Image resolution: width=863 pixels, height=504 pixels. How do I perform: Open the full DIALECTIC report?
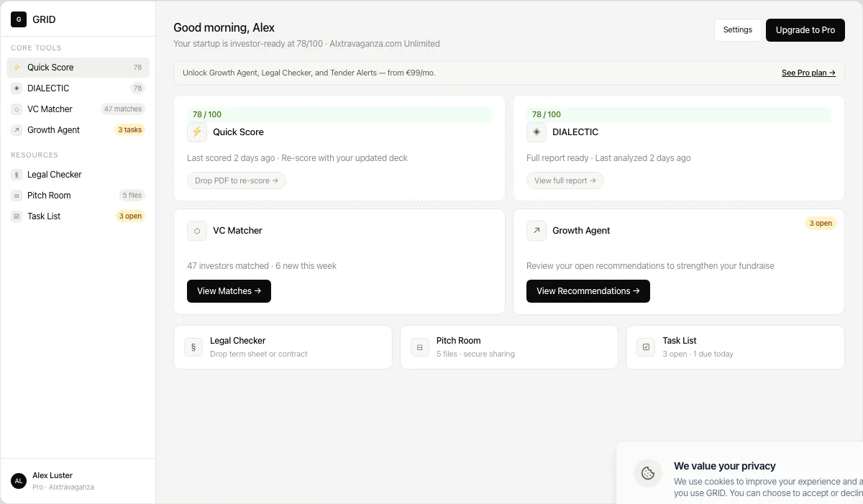[565, 180]
